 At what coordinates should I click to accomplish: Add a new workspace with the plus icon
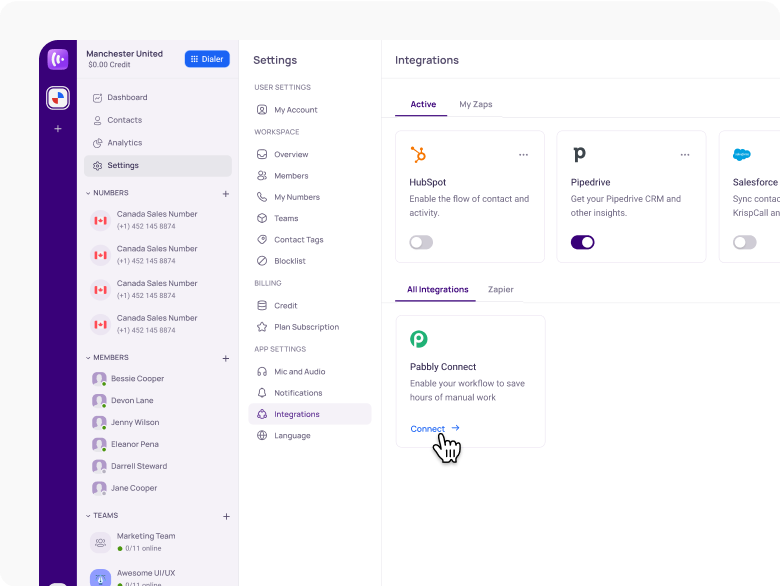coord(58,129)
